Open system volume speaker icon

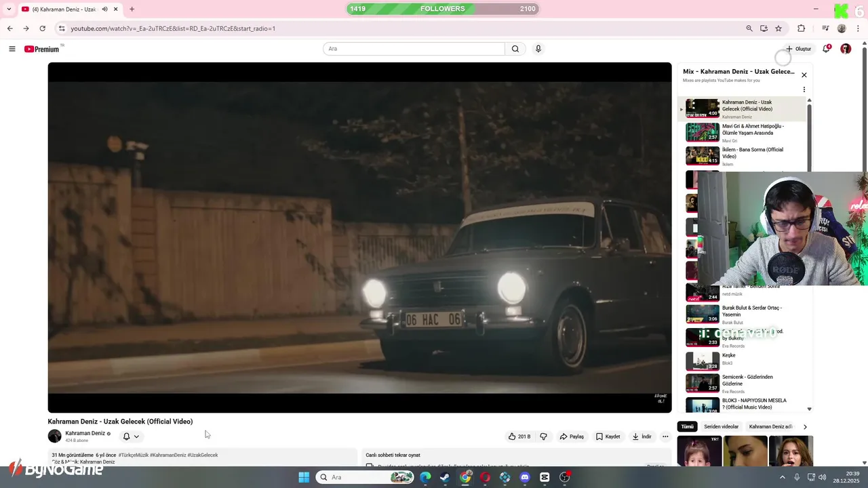coord(822,477)
